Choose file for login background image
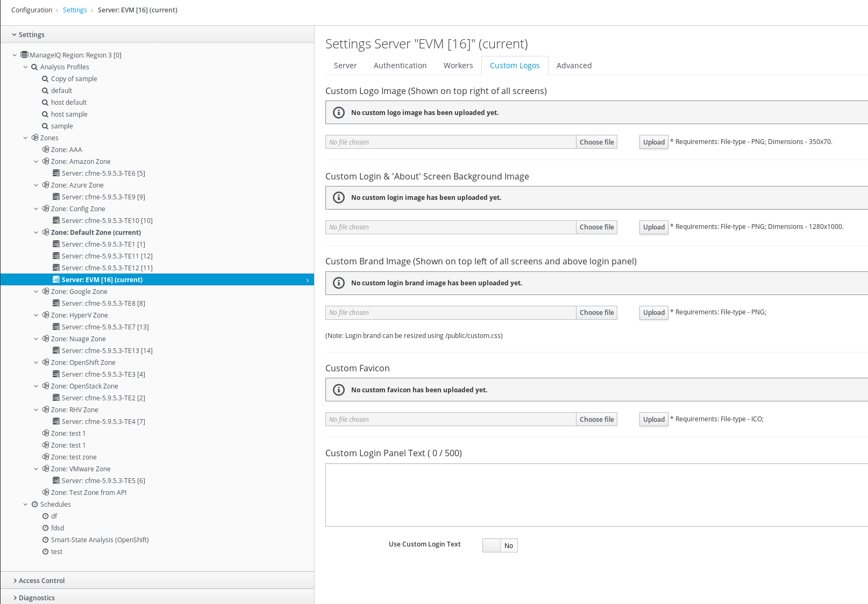The image size is (868, 604). [x=596, y=227]
